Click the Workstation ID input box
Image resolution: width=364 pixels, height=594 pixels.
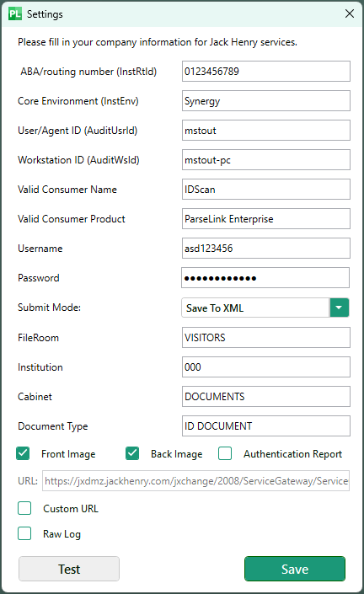pos(266,160)
